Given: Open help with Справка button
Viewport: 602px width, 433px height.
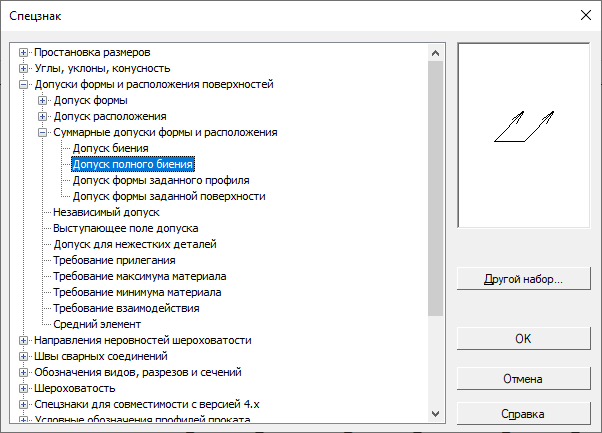Looking at the screenshot, I should pyautogui.click(x=523, y=414).
